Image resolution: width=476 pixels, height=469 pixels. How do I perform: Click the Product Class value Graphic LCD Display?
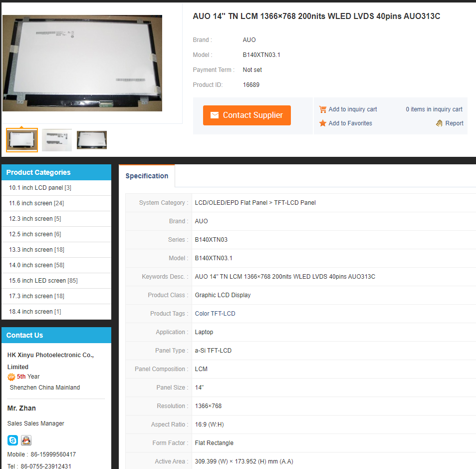[x=223, y=295]
